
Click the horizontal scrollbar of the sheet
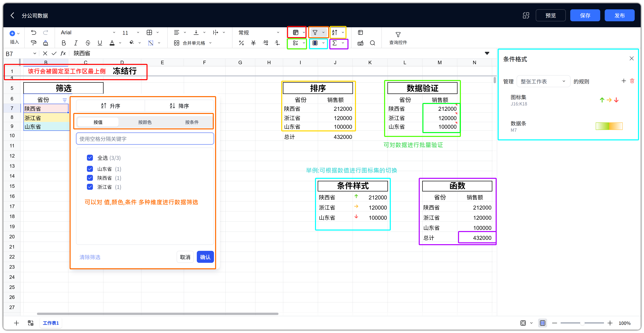158,314
